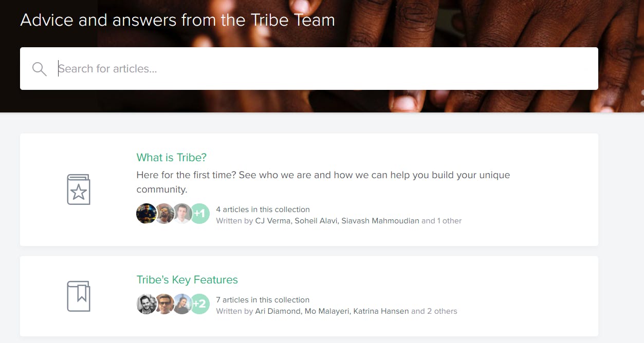Image resolution: width=644 pixels, height=343 pixels.
Task: Click the 'Written by CJ Verma' author line
Action: (339, 221)
